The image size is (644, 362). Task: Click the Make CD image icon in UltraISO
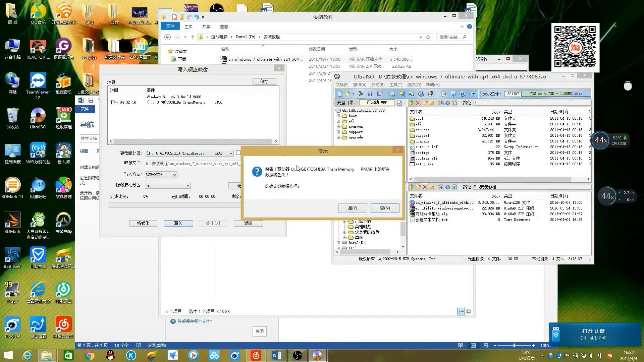[x=392, y=94]
